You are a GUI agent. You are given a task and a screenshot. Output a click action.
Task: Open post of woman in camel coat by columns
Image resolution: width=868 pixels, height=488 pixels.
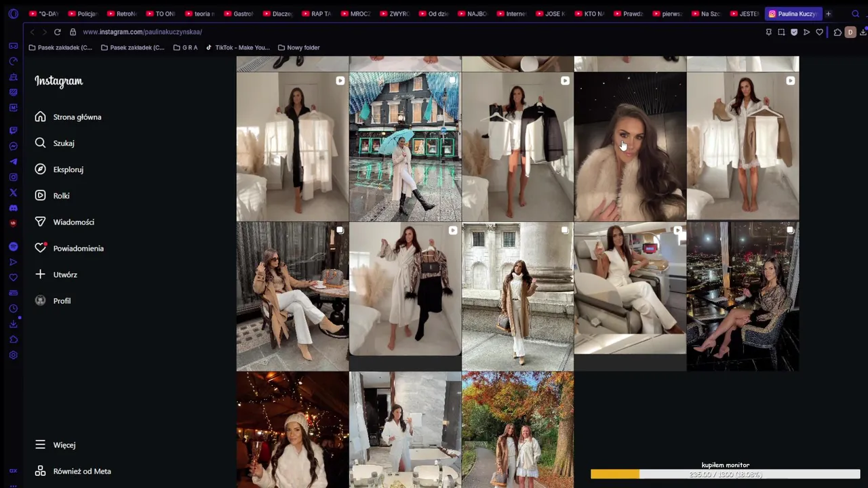(517, 296)
